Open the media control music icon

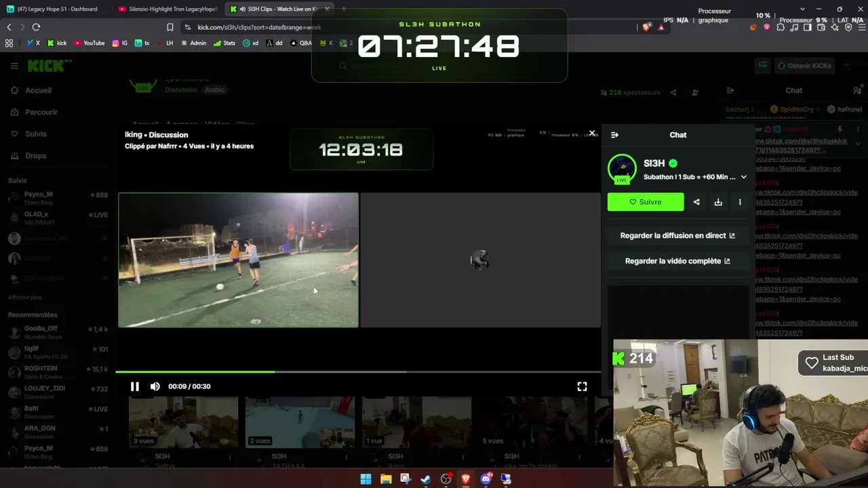(x=794, y=27)
